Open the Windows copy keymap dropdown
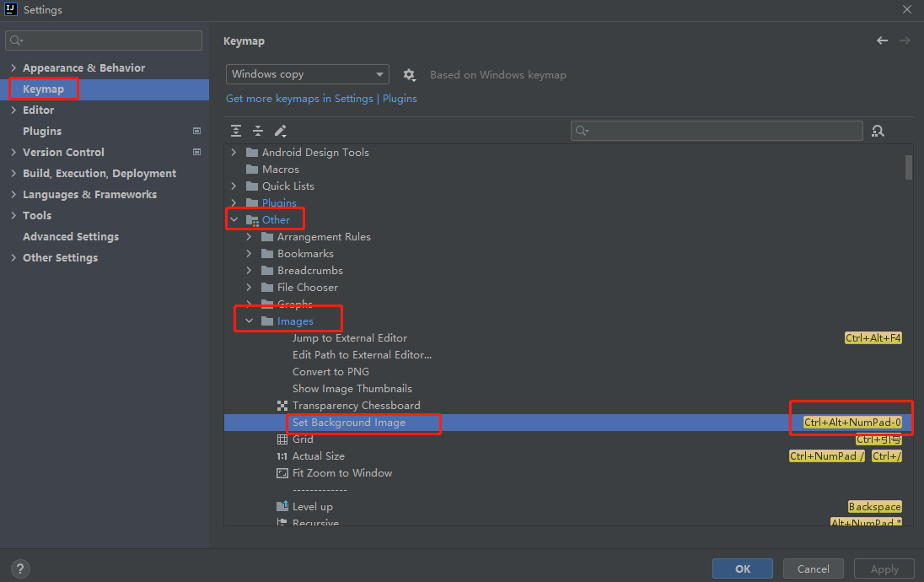The width and height of the screenshot is (924, 582). pos(307,74)
